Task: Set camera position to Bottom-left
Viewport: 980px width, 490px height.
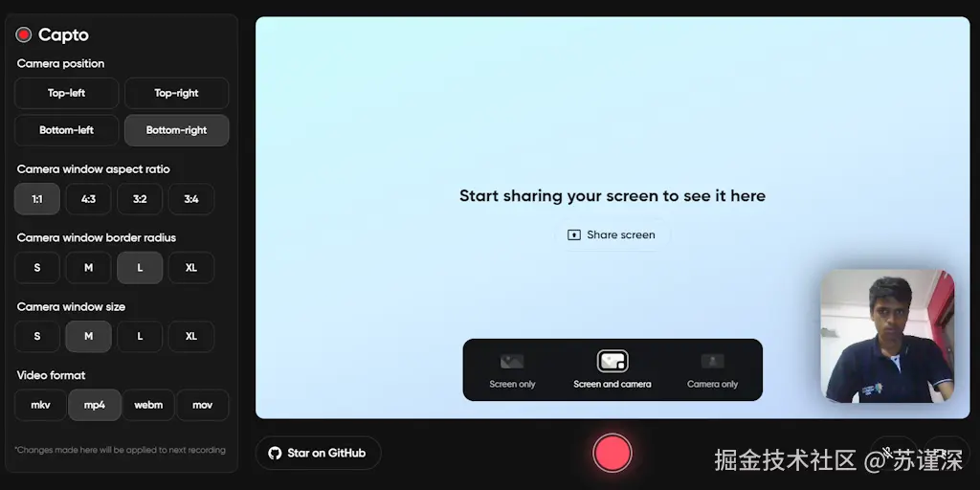Action: coord(66,130)
